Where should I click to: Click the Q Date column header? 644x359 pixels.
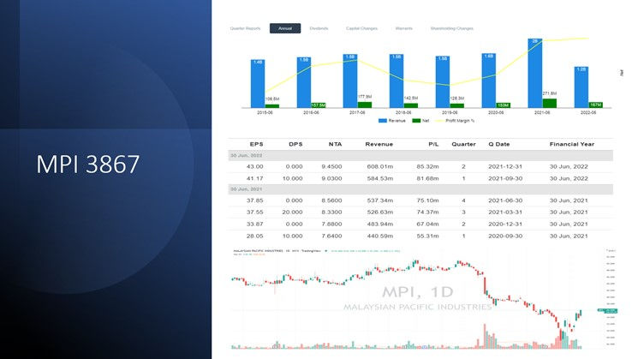(x=499, y=144)
